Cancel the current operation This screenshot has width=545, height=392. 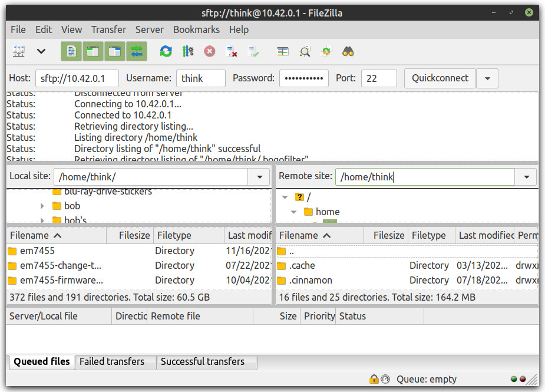pos(209,51)
